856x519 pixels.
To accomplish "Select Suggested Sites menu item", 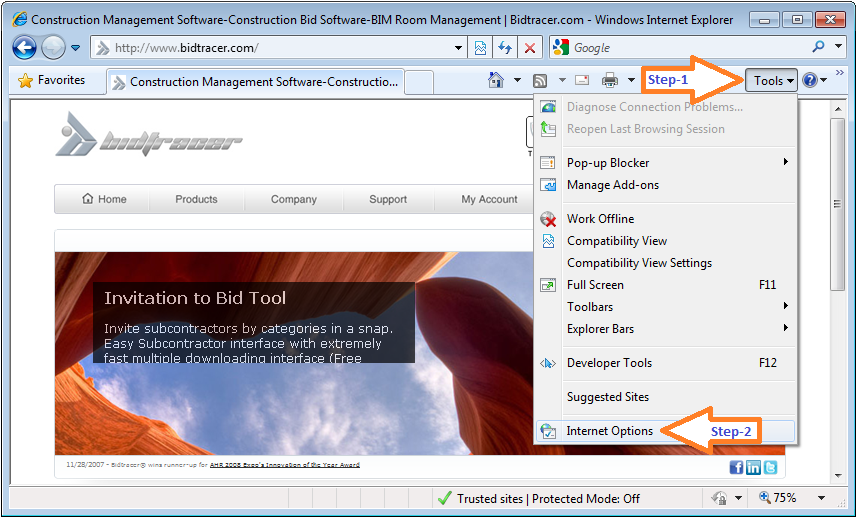I will 665,397.
